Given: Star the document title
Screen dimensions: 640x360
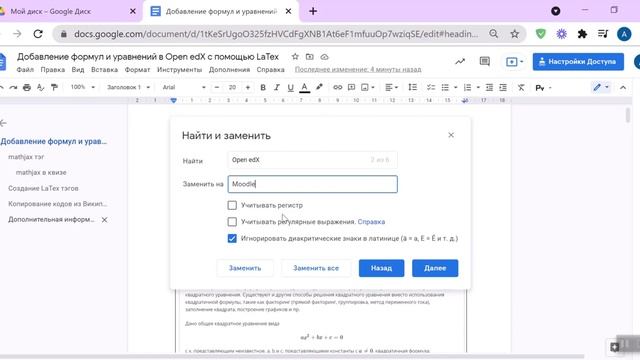Looking at the screenshot, I should click(x=295, y=57).
